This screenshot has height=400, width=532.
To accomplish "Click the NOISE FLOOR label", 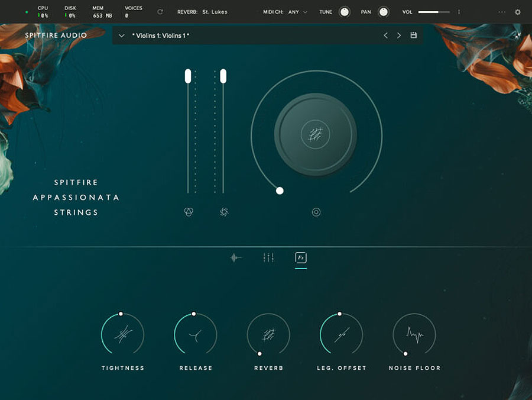I will (x=414, y=368).
